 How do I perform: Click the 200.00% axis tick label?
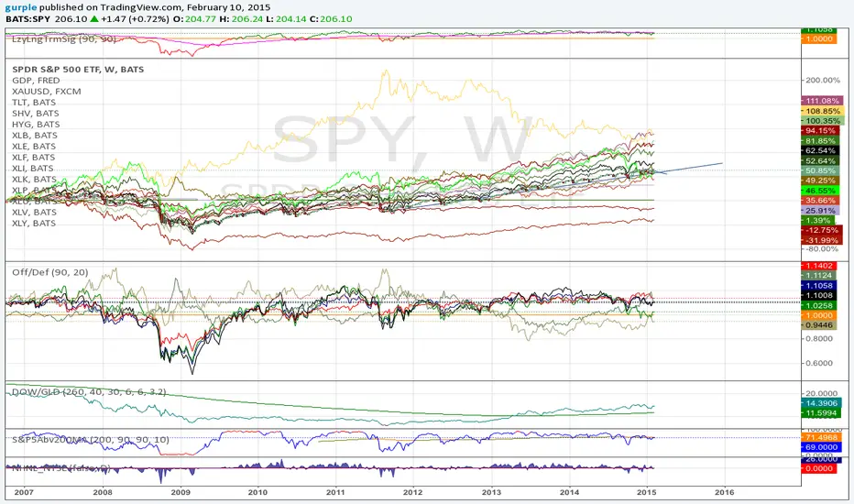pyautogui.click(x=823, y=80)
